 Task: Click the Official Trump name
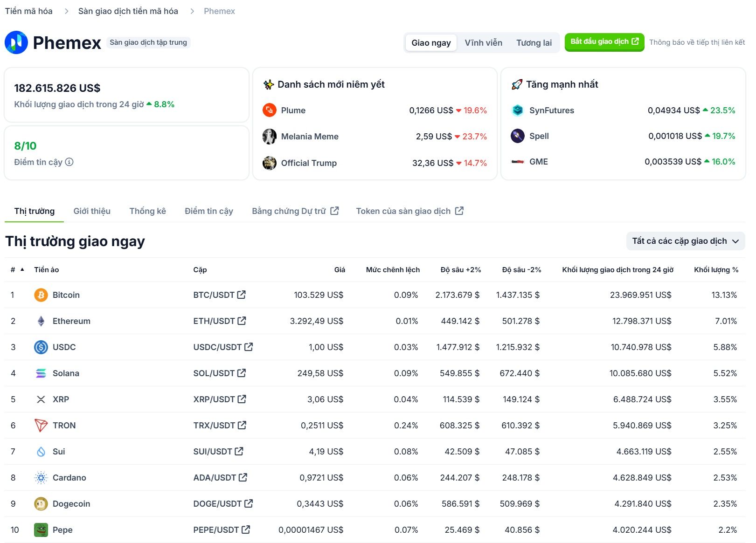pyautogui.click(x=309, y=163)
